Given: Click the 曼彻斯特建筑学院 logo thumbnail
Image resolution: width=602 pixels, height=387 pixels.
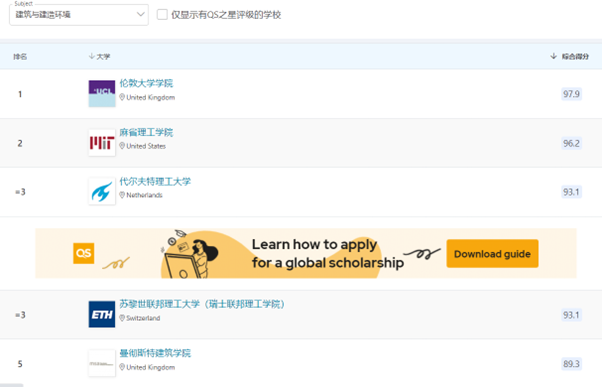Looking at the screenshot, I should (102, 363).
